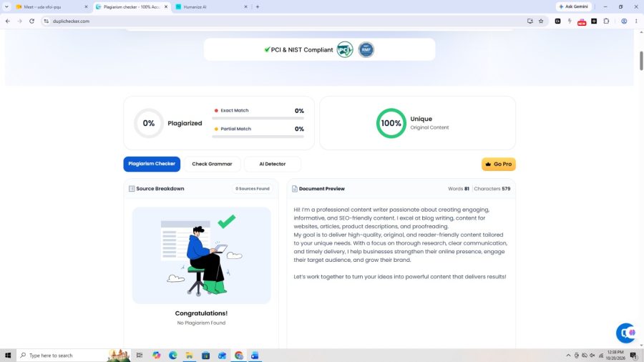Open the red NEW badge extension
644x362 pixels.
[582, 21]
